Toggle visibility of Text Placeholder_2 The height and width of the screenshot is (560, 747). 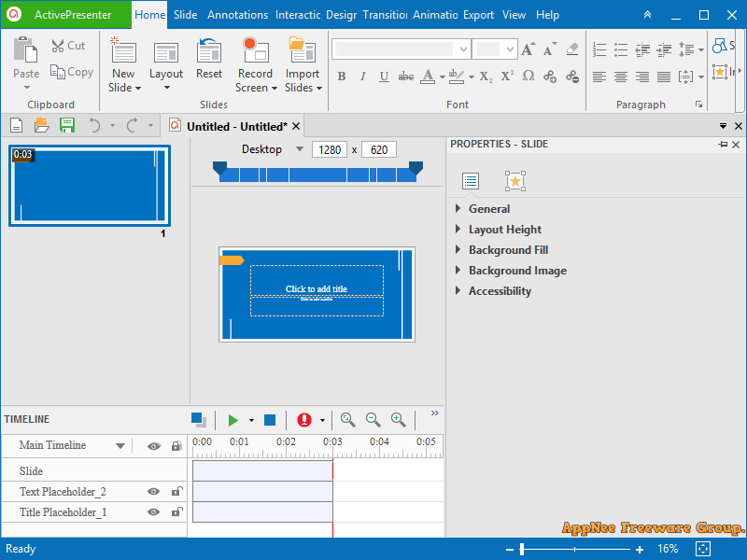pyautogui.click(x=153, y=492)
